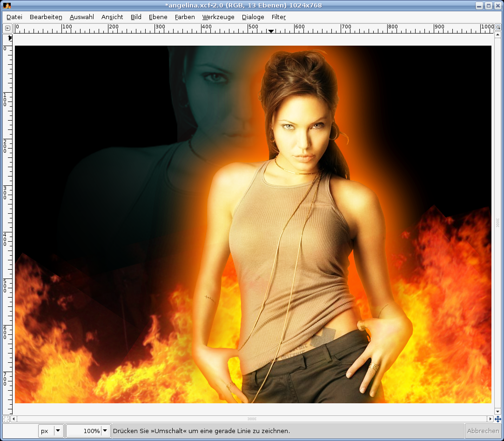Open the Filter menu

pos(278,17)
